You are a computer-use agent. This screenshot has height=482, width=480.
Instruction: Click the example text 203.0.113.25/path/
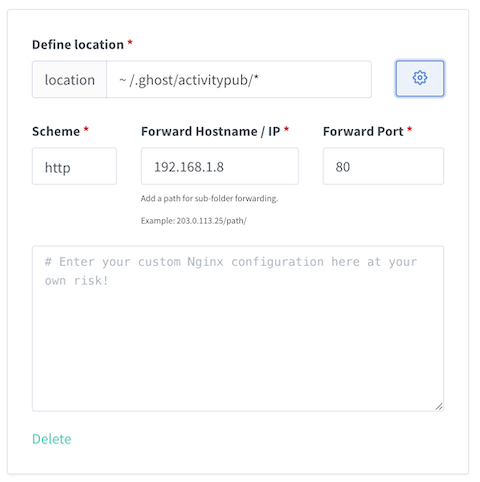[x=211, y=221]
